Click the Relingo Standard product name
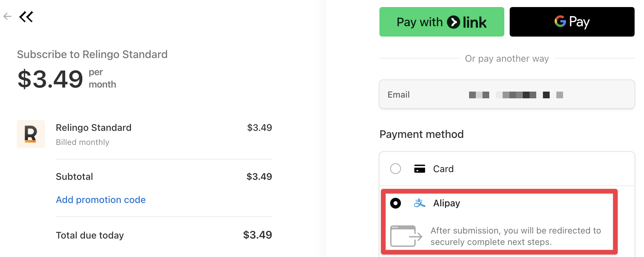This screenshot has height=257, width=644. [x=94, y=128]
